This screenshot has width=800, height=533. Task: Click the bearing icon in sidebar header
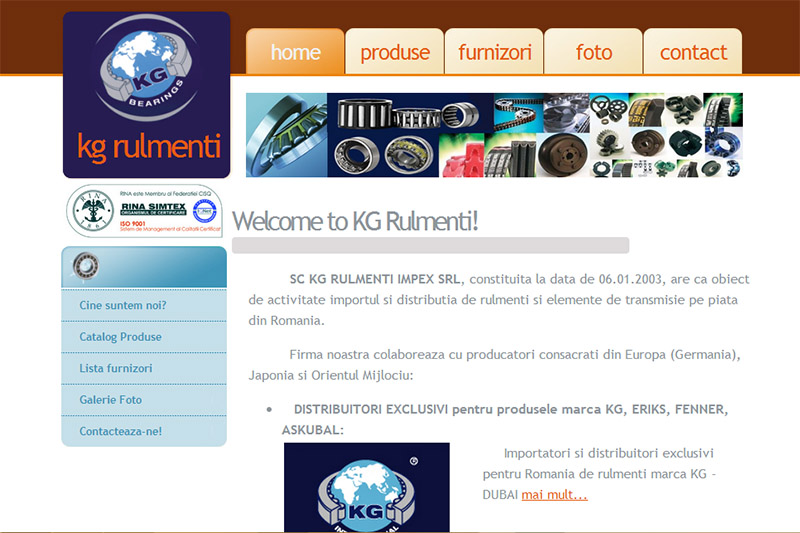coord(85,266)
